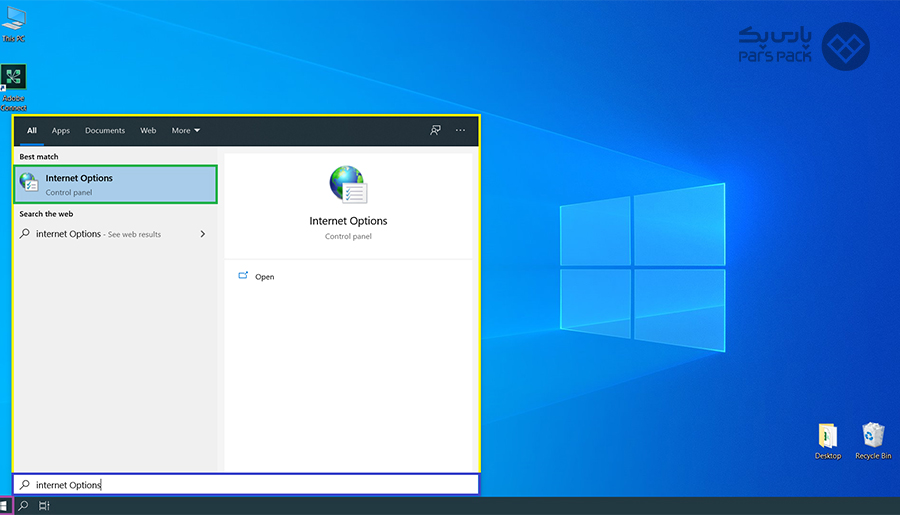Click the Internet Options globe icon in preview
The width and height of the screenshot is (900, 515).
(348, 184)
